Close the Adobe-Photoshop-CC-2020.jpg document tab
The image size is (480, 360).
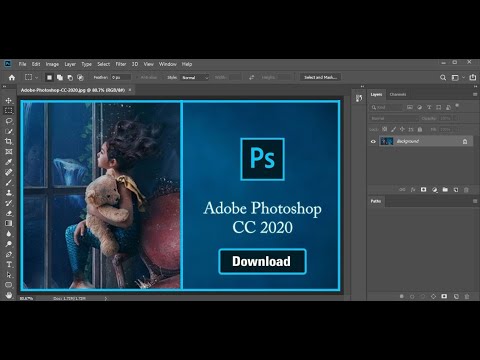pos(130,90)
